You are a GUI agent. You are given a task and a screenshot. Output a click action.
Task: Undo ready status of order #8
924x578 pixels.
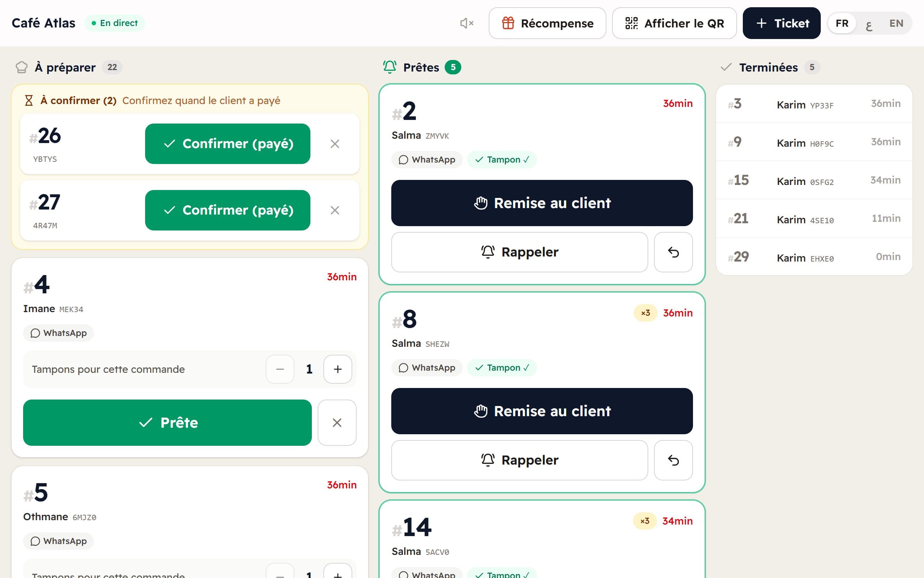673,460
